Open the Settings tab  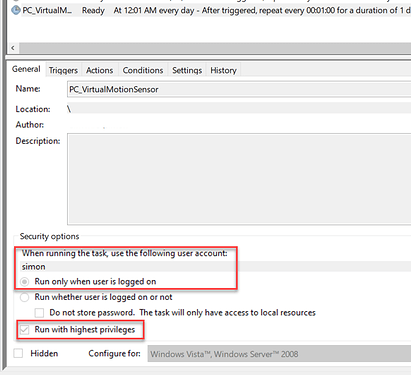click(x=187, y=70)
